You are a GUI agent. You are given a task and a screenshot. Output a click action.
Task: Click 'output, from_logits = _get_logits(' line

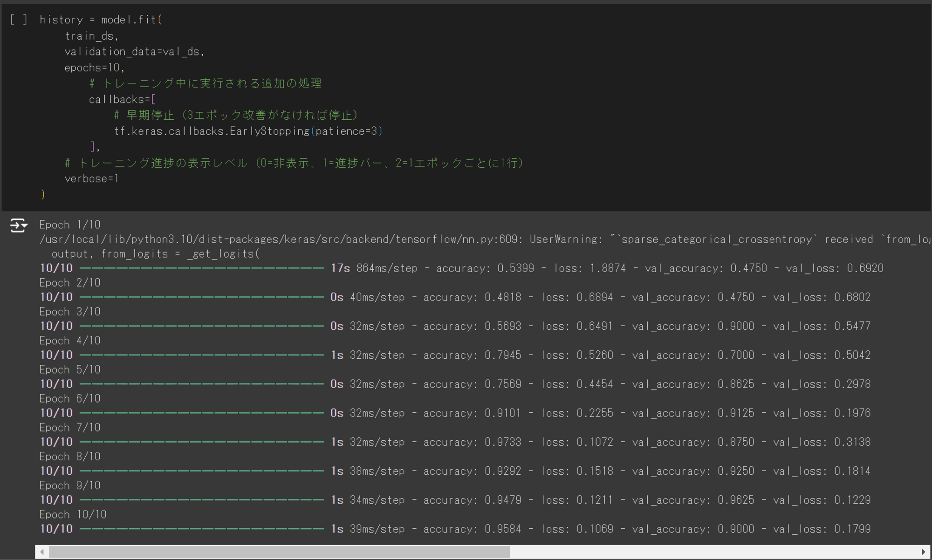pyautogui.click(x=156, y=254)
